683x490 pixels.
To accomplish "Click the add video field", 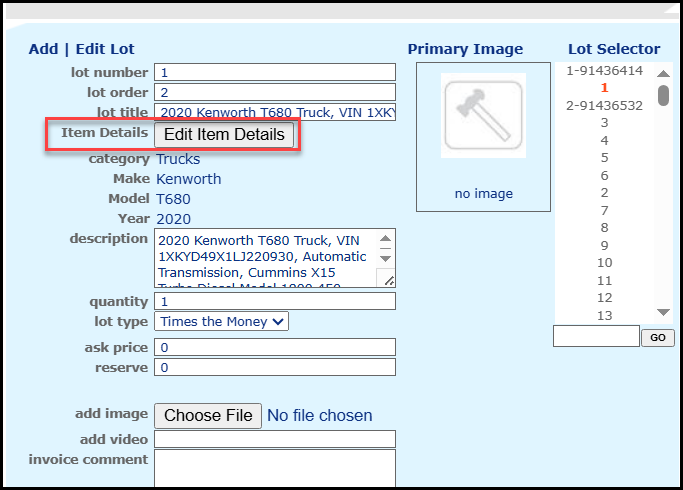I will [275, 439].
